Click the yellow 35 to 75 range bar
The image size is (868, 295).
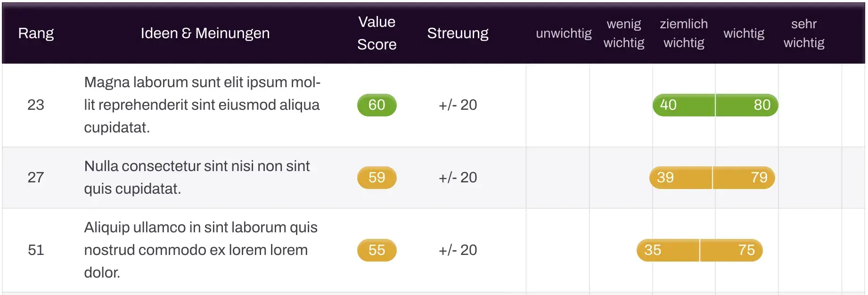[x=699, y=250]
